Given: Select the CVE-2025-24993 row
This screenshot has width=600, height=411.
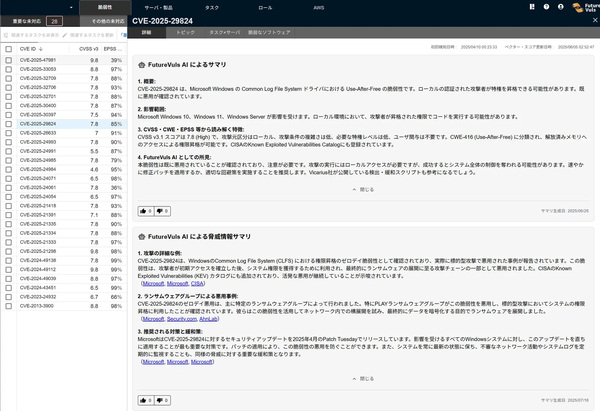Looking at the screenshot, I should point(64,142).
